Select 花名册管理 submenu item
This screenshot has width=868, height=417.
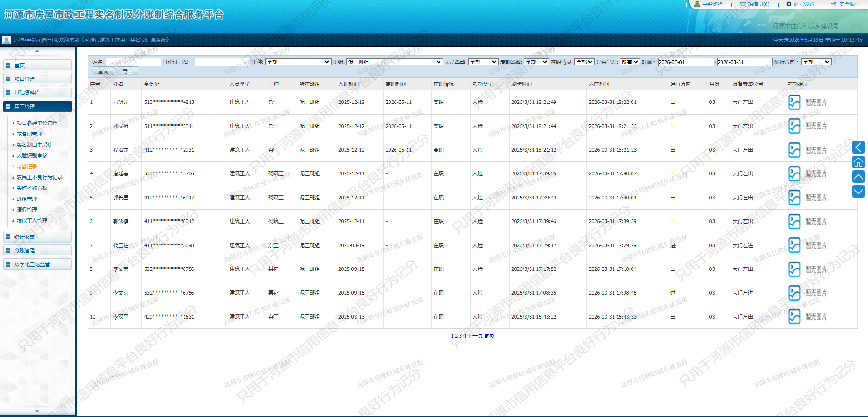29,134
